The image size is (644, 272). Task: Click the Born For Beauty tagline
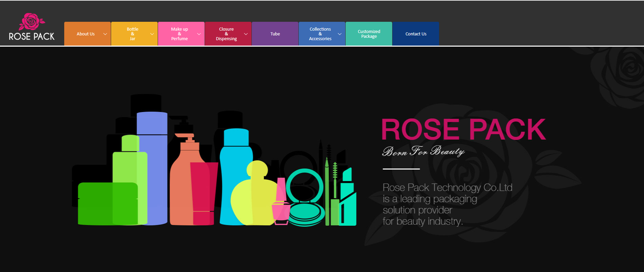click(423, 151)
